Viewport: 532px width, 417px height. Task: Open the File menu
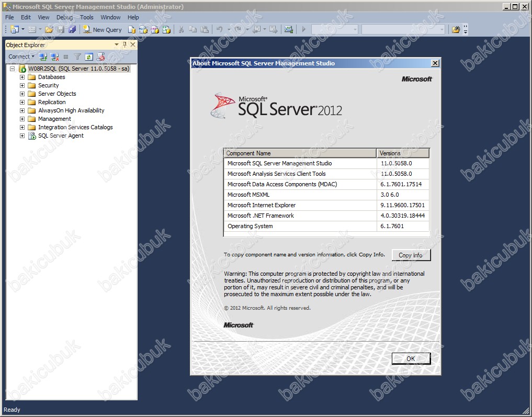tap(9, 17)
